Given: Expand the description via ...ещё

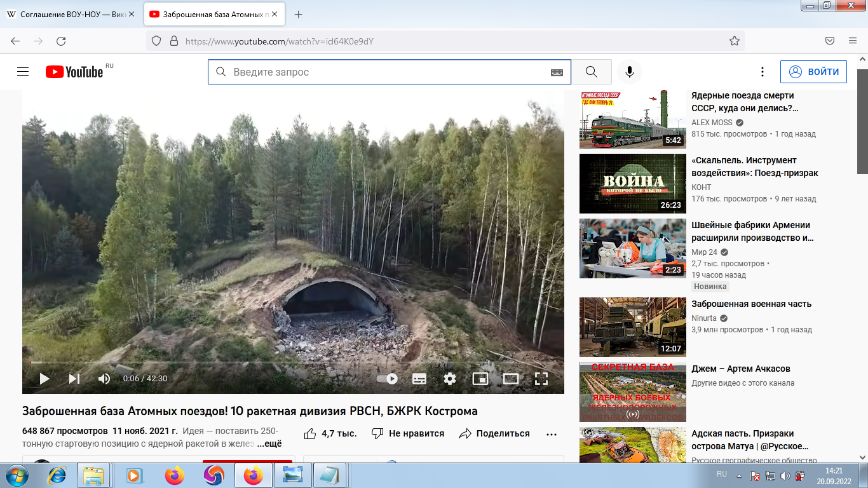Looking at the screenshot, I should point(269,444).
